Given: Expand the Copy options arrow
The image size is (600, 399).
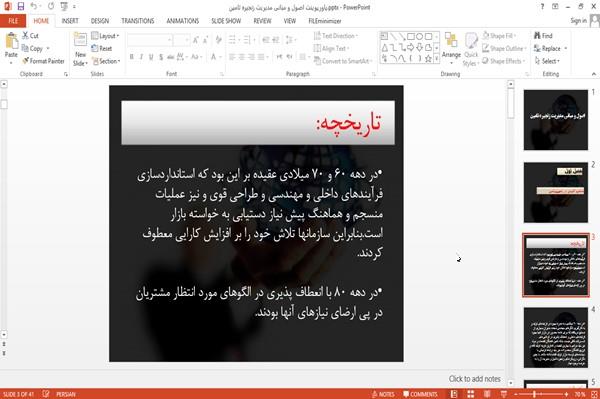Looking at the screenshot, I should (48, 48).
